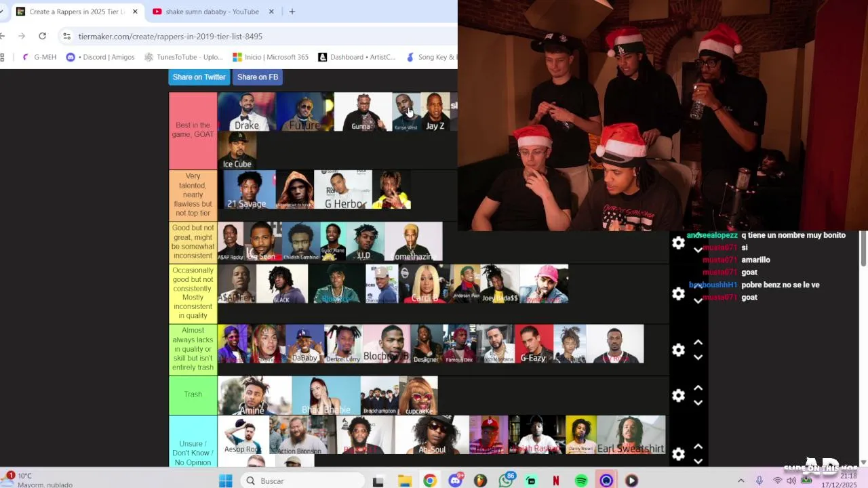868x488 pixels.
Task: Open WhatsApp from taskbar
Action: coord(506,481)
